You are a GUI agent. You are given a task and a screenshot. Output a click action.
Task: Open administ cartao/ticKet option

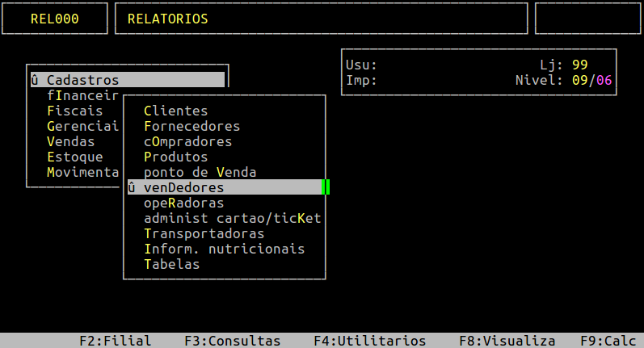[233, 218]
